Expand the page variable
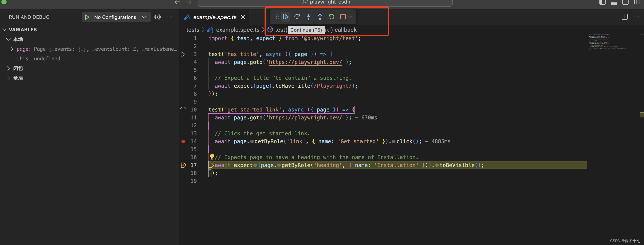Screen dimensions: 644x245 (12, 49)
